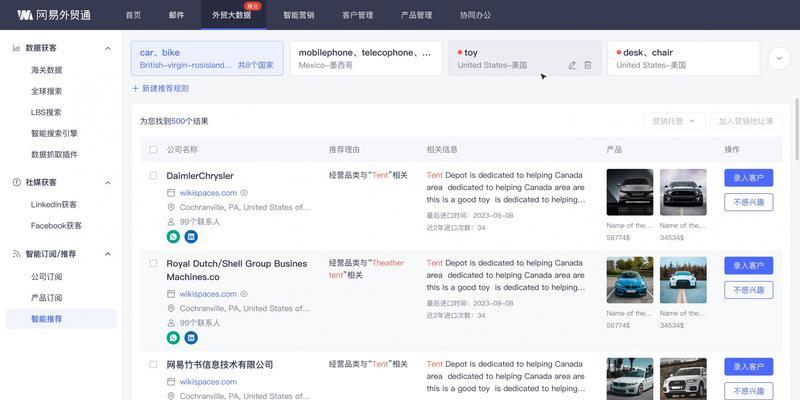
Task: Click DaimlerChrysler contacts person icon
Action: (171, 222)
